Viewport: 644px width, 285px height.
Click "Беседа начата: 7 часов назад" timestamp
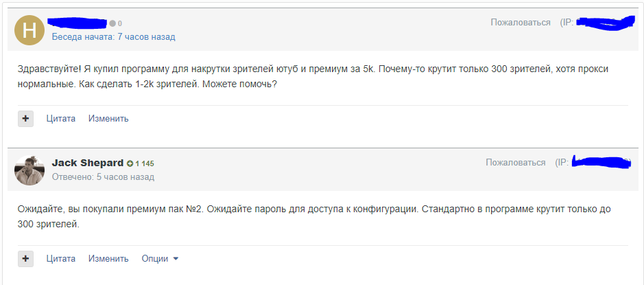point(113,36)
